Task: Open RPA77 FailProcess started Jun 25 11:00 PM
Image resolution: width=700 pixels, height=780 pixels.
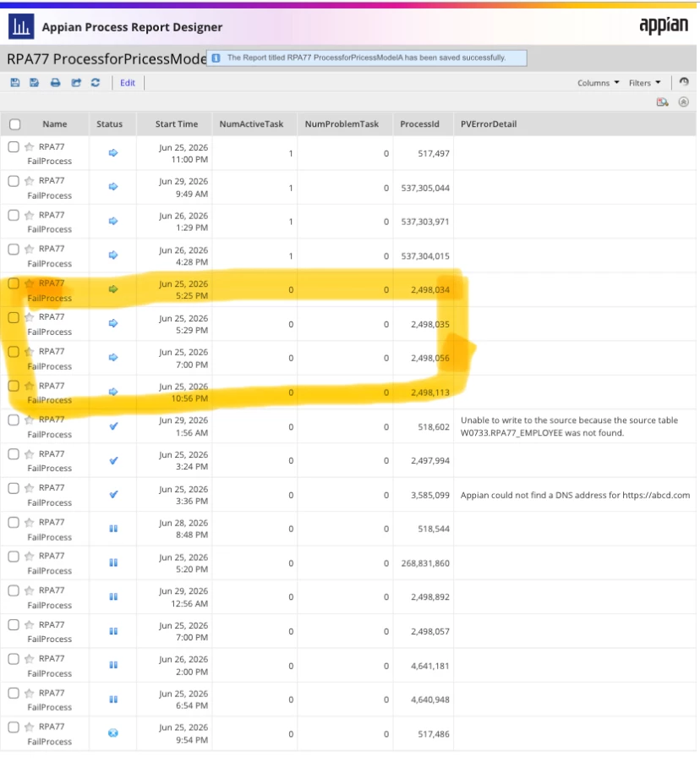Action: [50, 154]
